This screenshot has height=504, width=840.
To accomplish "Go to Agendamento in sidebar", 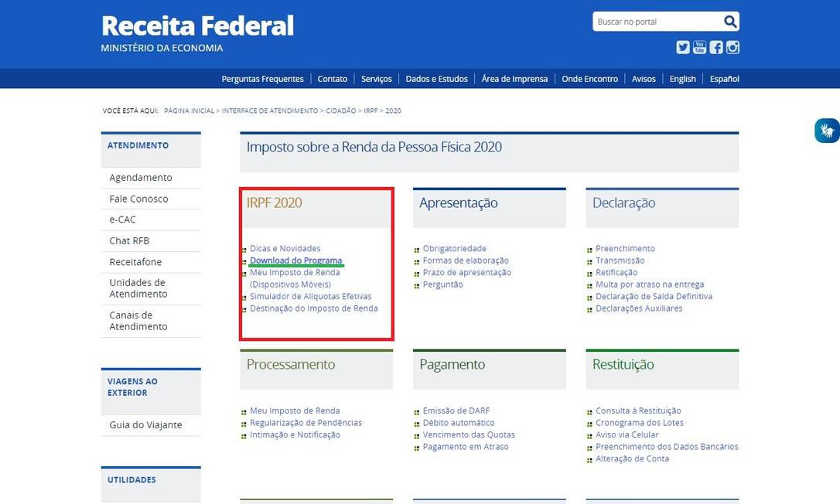I will (141, 178).
